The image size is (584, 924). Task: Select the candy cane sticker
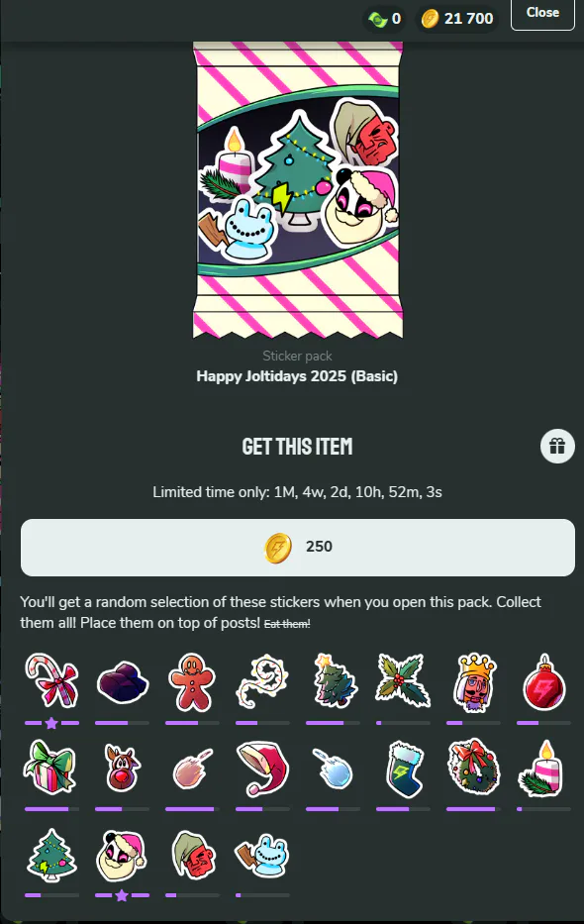(51, 680)
